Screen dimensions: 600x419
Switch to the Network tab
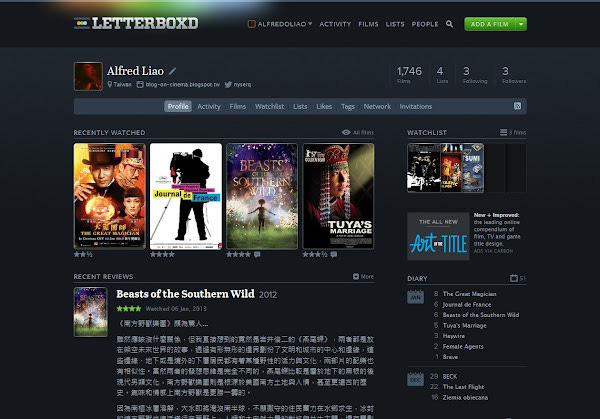[377, 106]
